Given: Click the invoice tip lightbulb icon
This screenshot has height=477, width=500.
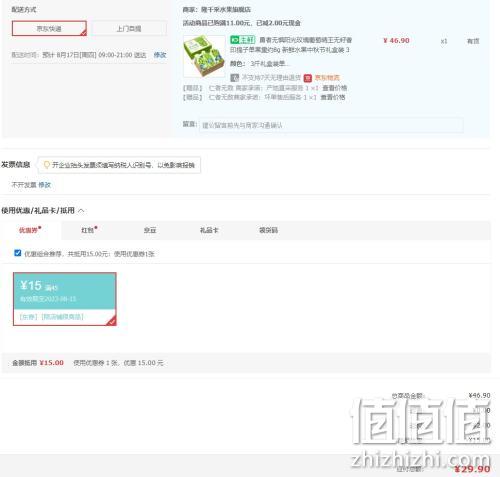Looking at the screenshot, I should pos(47,165).
